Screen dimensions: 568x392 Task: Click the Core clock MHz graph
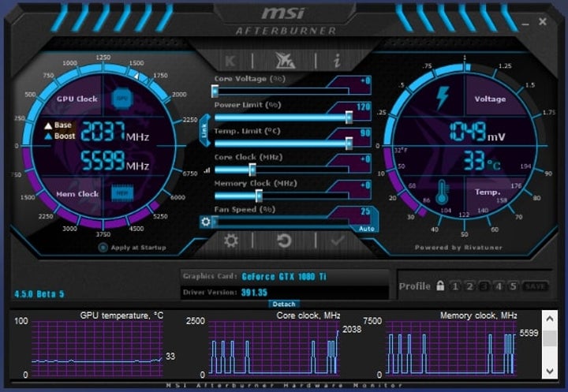[x=272, y=347]
